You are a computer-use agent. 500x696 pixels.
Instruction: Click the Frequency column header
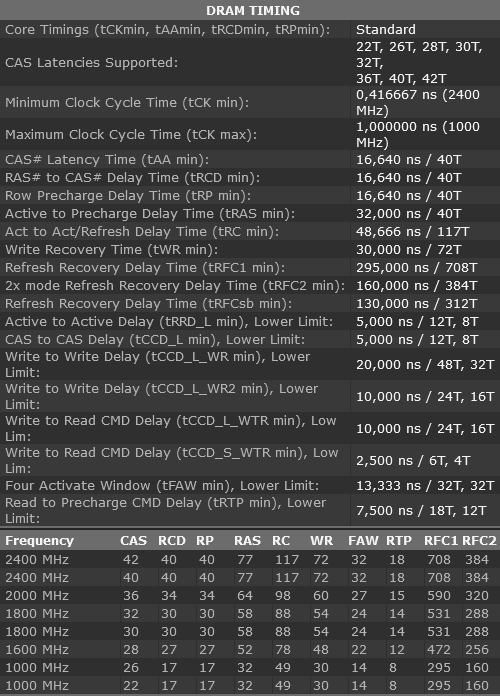tap(40, 541)
